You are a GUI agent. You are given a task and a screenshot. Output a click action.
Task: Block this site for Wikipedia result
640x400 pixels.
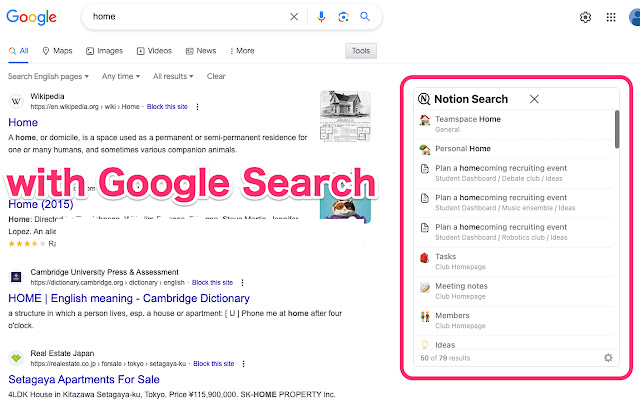(167, 107)
